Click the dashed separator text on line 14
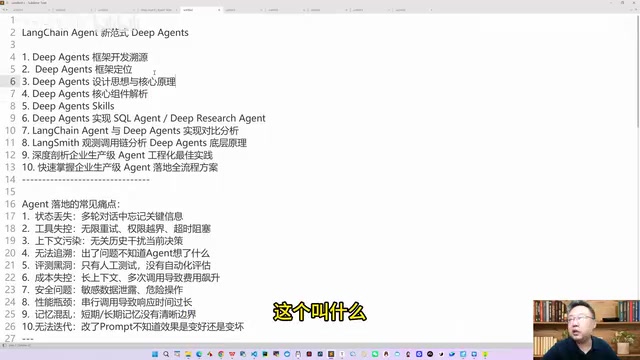The image size is (640, 360). [x=86, y=180]
